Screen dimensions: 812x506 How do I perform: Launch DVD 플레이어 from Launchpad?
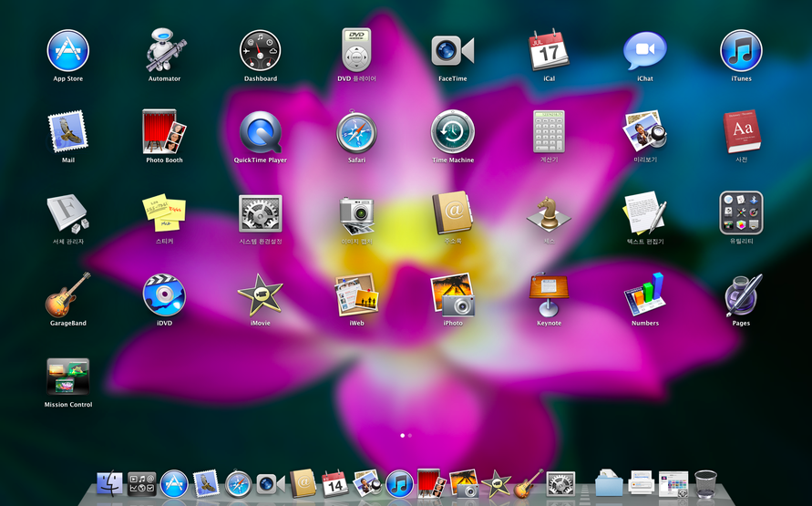coord(356,50)
